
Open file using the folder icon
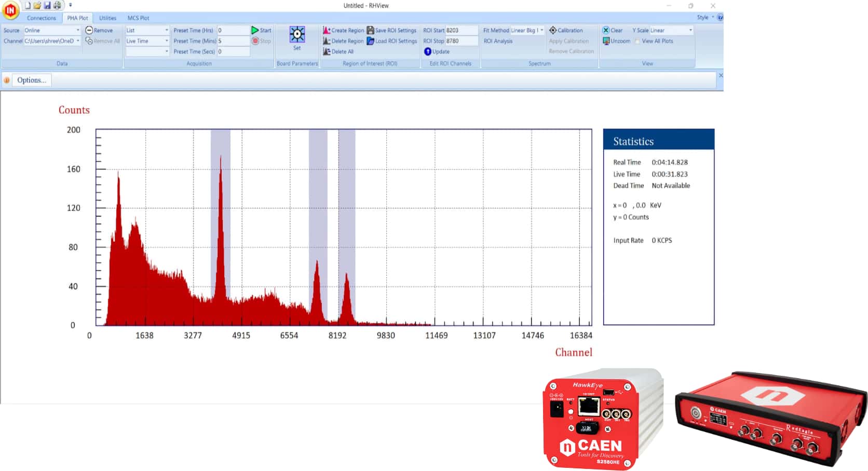click(37, 5)
